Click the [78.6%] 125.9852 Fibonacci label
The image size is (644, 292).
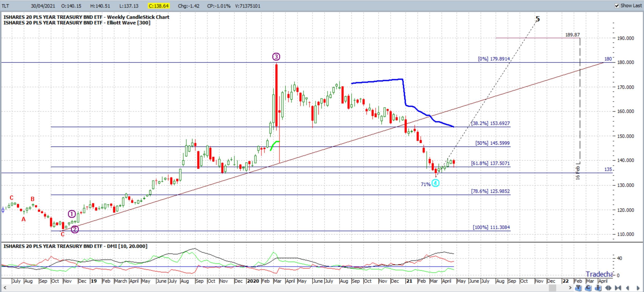point(490,191)
